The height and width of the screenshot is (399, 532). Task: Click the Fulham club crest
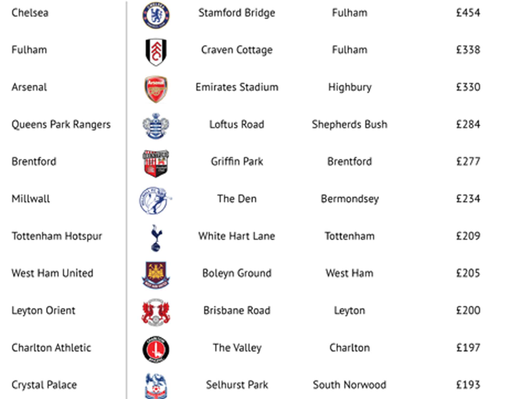click(156, 52)
